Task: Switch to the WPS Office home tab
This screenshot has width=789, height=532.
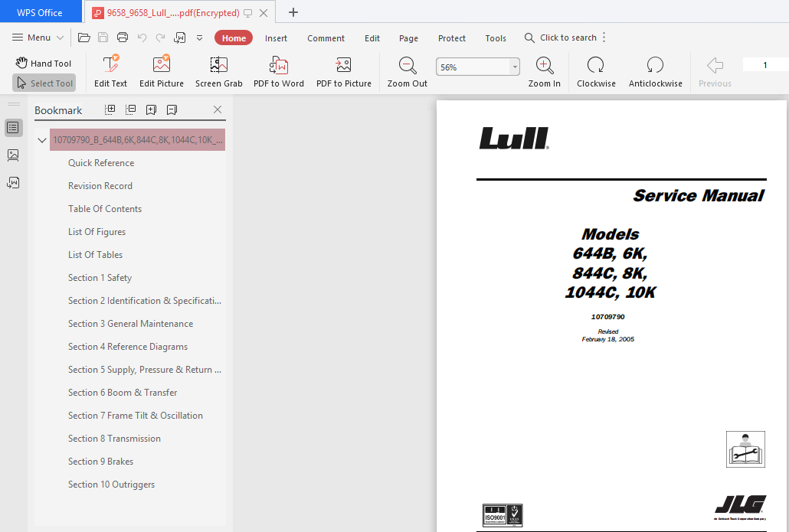Action: (x=40, y=12)
